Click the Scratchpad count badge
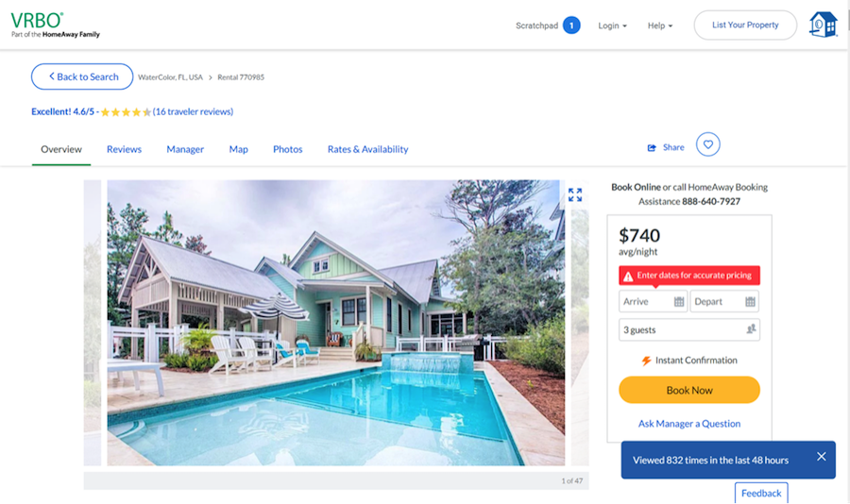This screenshot has width=850, height=504. tap(571, 25)
